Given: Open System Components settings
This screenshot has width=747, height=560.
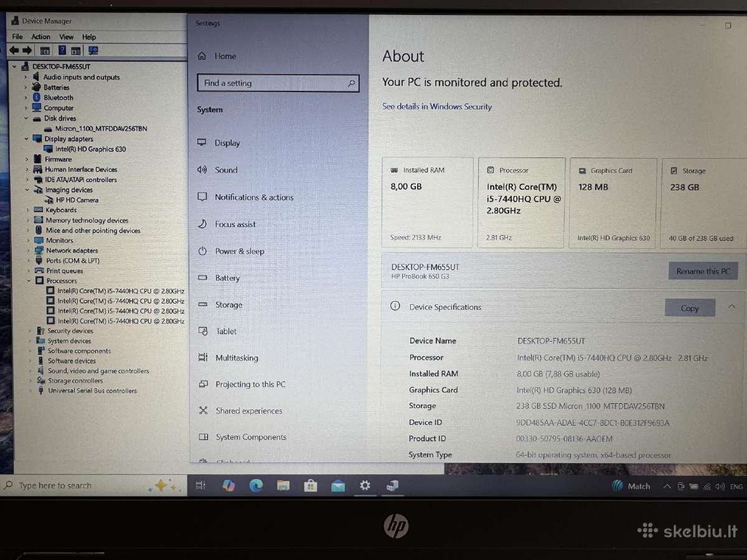Looking at the screenshot, I should coord(251,437).
